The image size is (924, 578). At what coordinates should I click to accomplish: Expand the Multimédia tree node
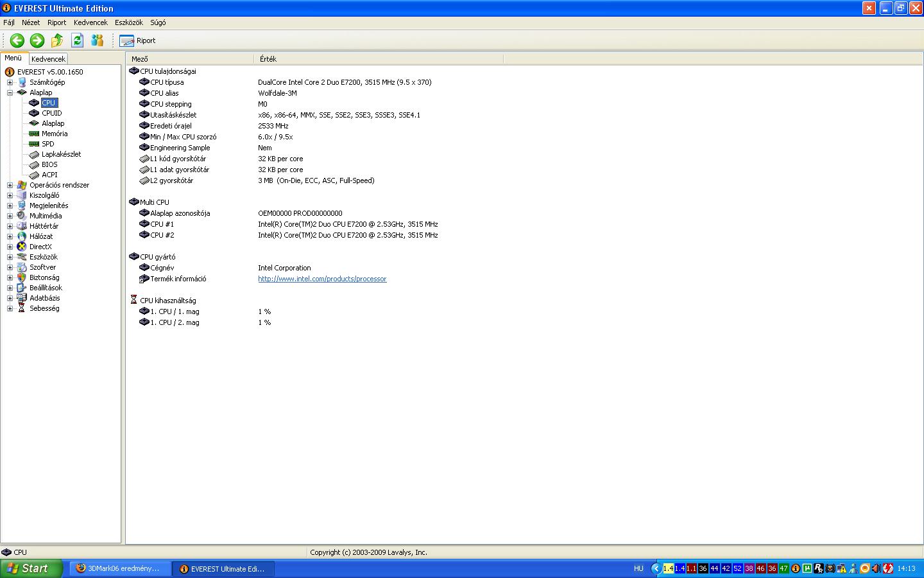click(10, 216)
